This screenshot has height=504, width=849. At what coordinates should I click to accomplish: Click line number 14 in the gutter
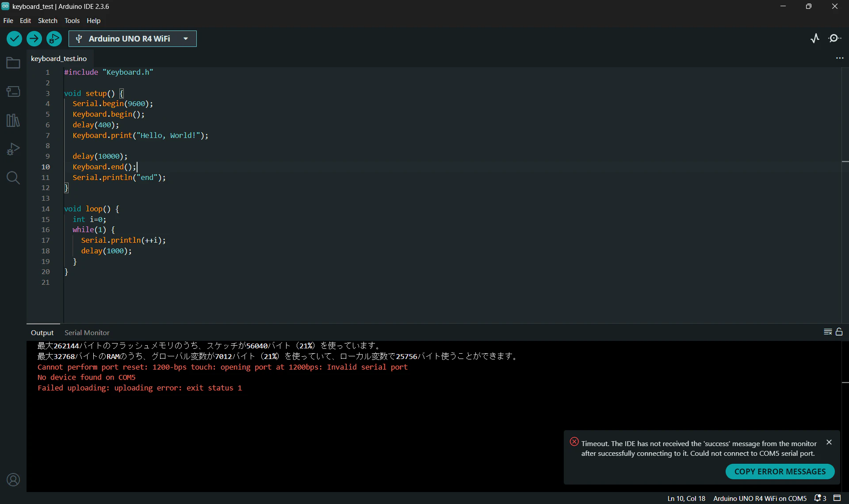coord(46,209)
